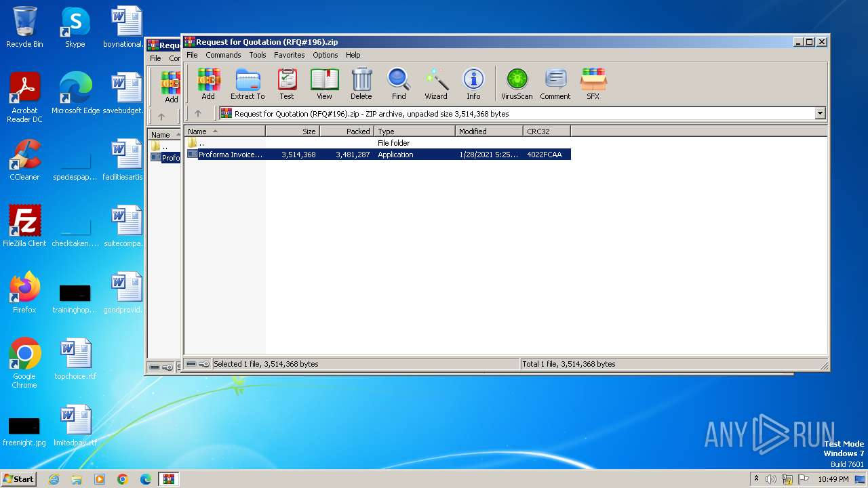This screenshot has height=488, width=868.
Task: Click 'Selected 1 file' status text
Action: pyautogui.click(x=266, y=364)
